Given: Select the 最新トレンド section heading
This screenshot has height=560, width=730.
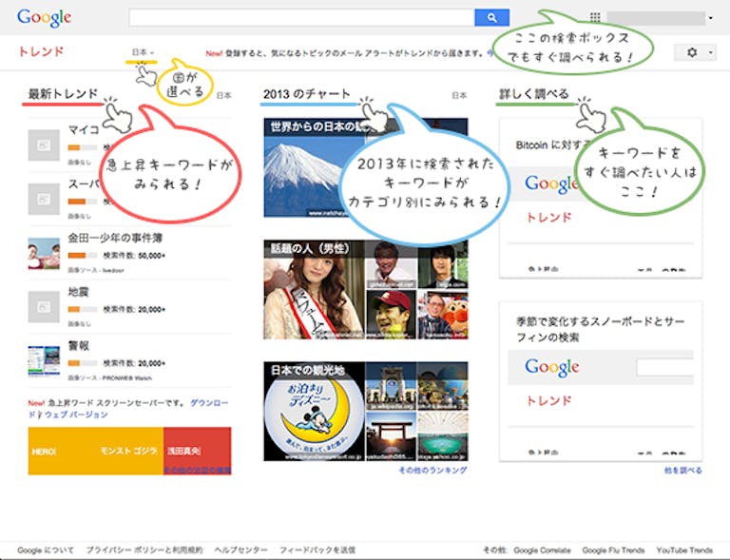Looking at the screenshot, I should 63,94.
